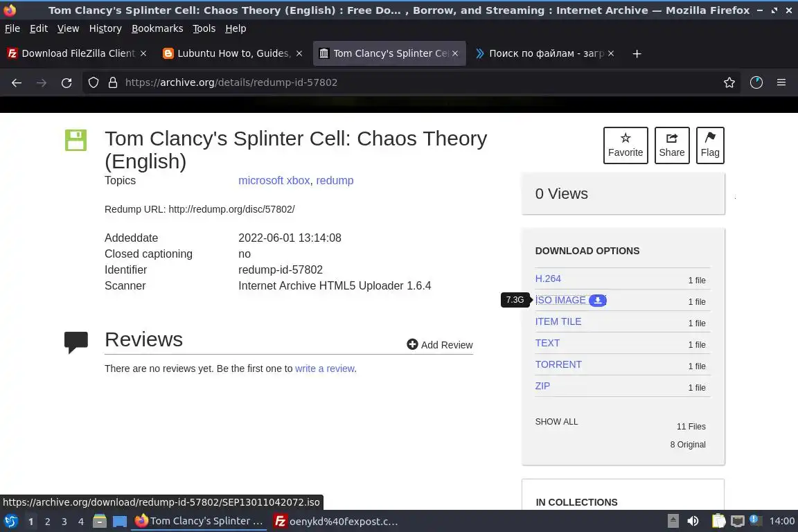Open the Tools menu
The image size is (798, 532).
click(x=204, y=28)
